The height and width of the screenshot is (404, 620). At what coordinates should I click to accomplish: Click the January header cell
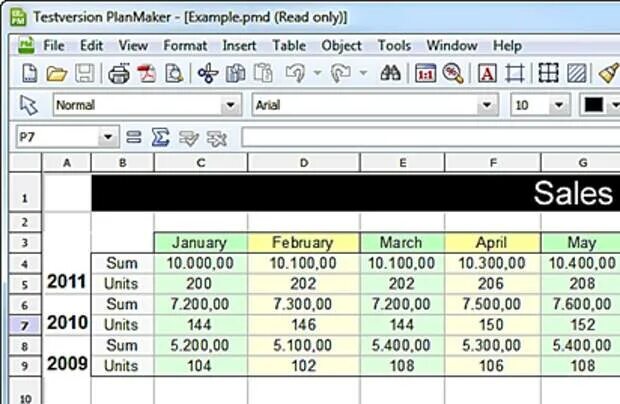(200, 243)
